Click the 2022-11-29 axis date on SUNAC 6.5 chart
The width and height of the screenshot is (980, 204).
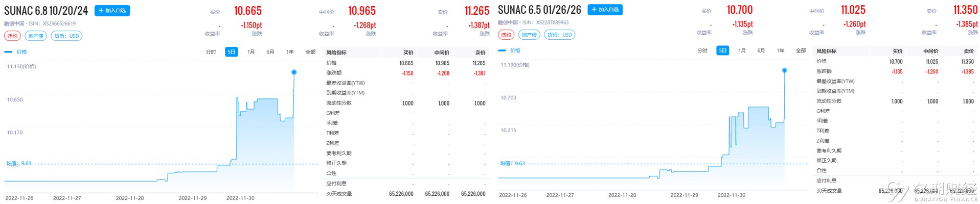click(685, 195)
